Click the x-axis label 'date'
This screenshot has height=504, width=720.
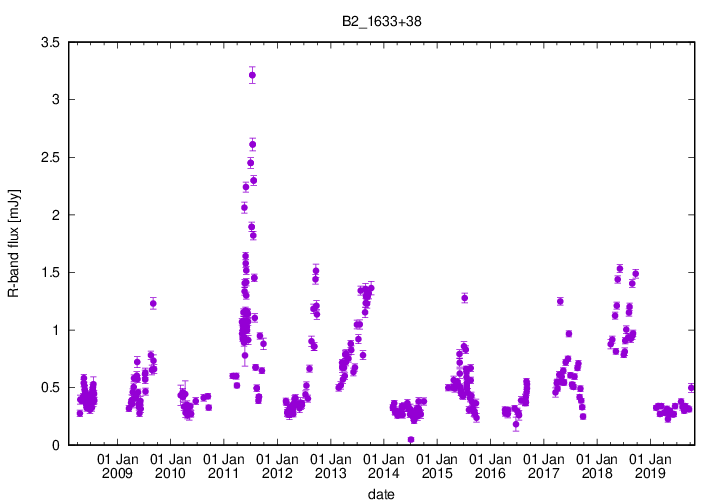coord(379,494)
